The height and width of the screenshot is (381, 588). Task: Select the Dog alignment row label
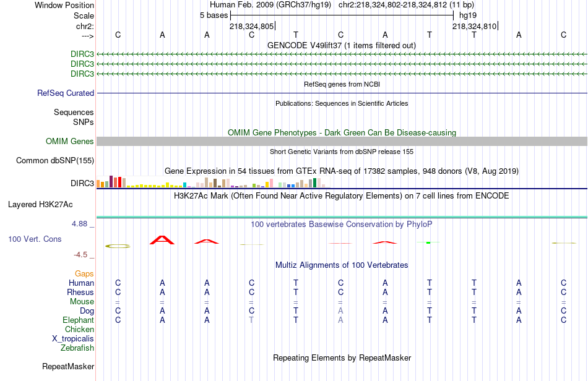point(87,311)
